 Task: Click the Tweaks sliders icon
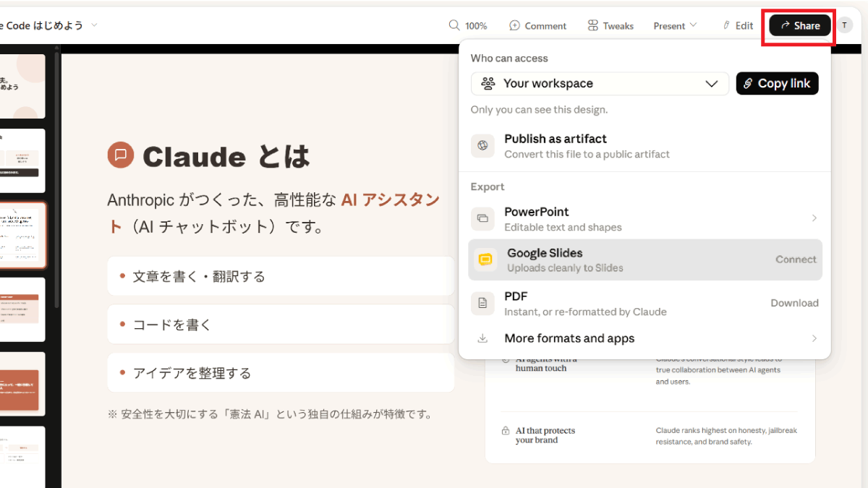[x=593, y=25]
